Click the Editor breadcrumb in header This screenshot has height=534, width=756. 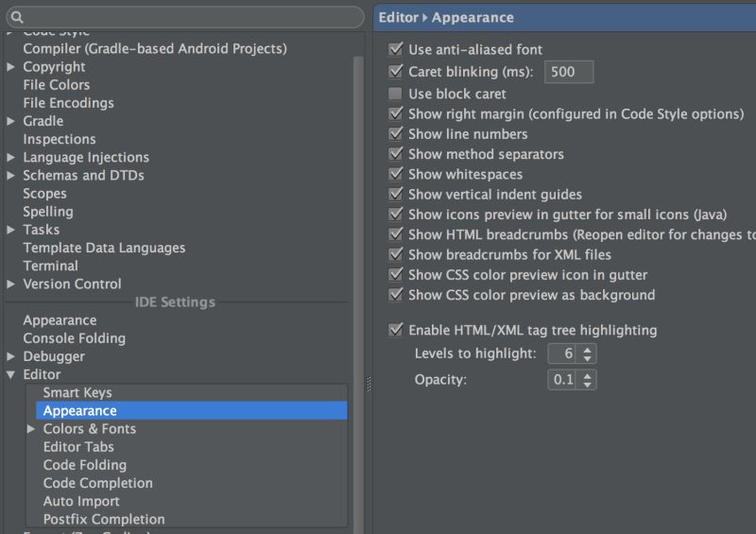(x=398, y=17)
